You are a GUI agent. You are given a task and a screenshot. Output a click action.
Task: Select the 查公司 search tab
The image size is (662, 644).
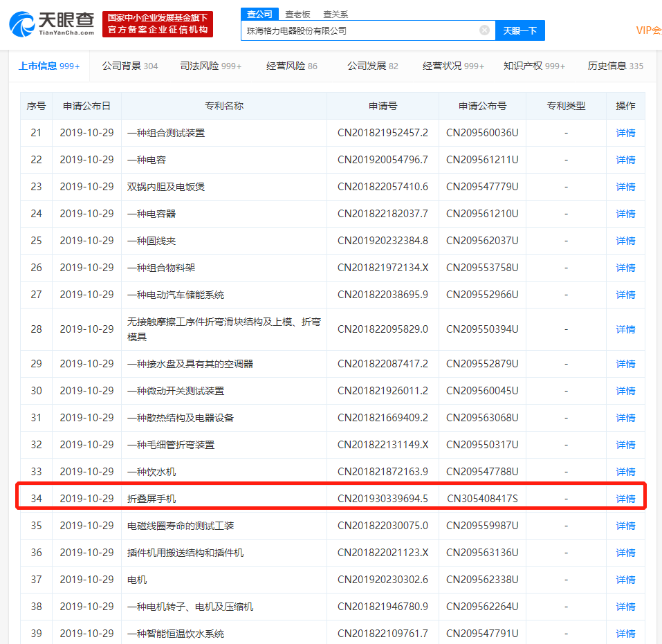pyautogui.click(x=259, y=14)
